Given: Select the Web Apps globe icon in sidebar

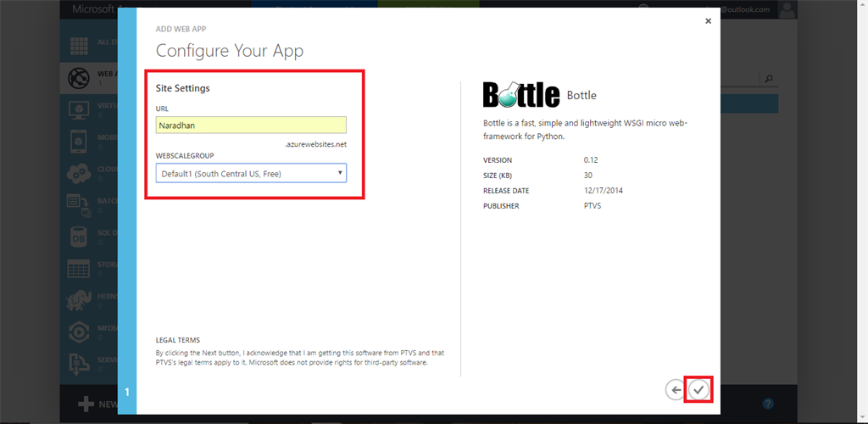Looking at the screenshot, I should (79, 77).
